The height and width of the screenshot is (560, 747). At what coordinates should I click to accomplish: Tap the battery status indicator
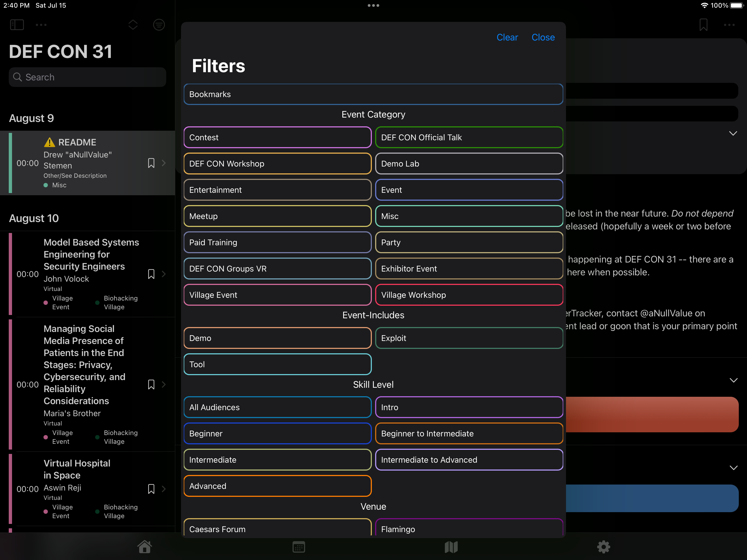click(x=737, y=5)
